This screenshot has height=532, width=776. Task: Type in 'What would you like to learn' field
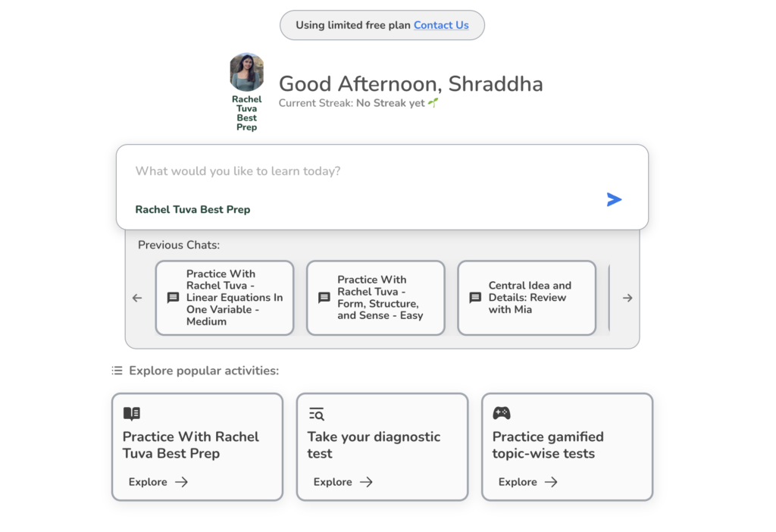click(364, 171)
